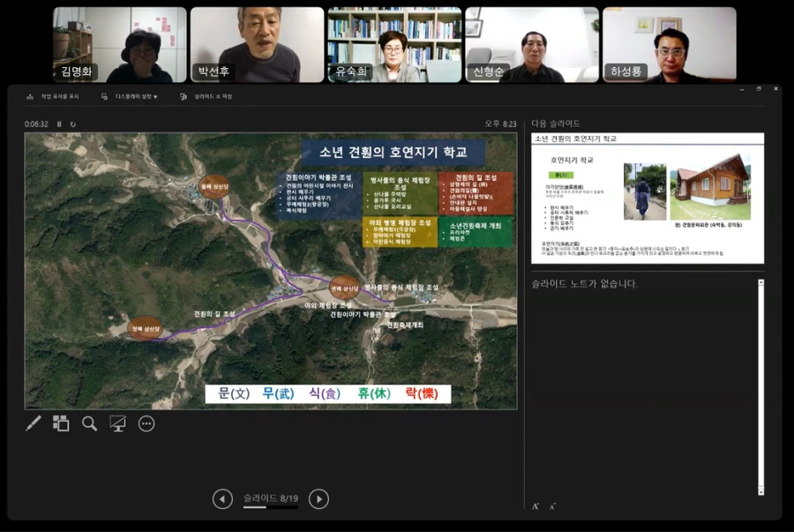Go to the previous slide arrow
This screenshot has width=794, height=532.
click(222, 499)
